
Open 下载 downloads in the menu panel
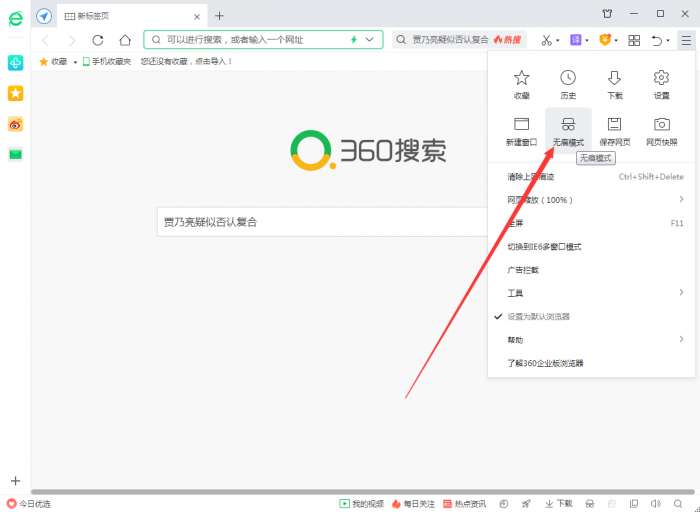(615, 84)
